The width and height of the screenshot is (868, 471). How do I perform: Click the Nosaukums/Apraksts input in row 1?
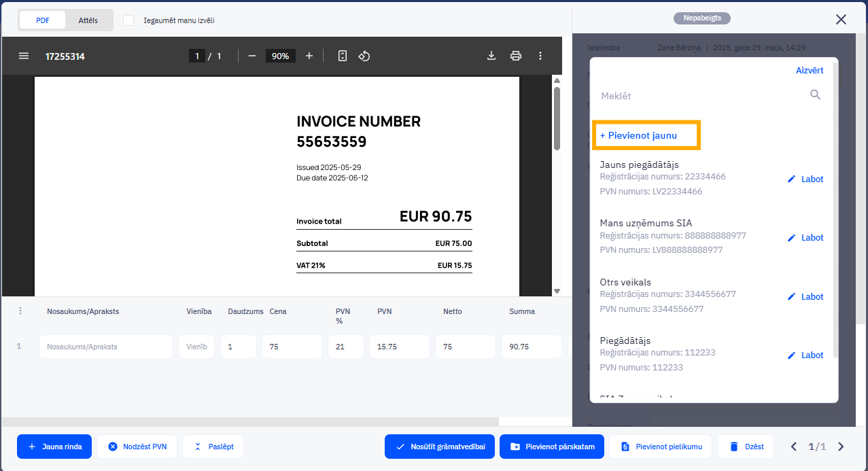(106, 347)
